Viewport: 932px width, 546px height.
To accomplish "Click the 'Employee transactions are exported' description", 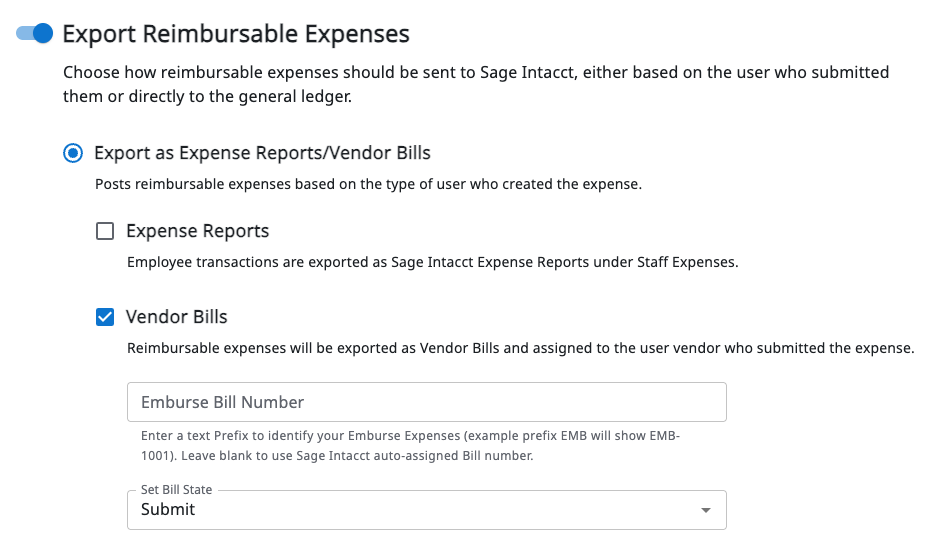I will click(432, 263).
